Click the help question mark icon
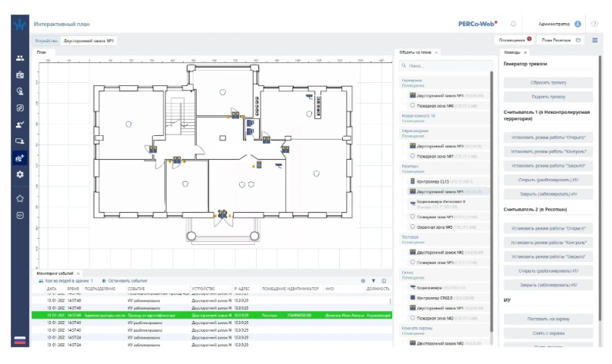612x364 pixels. click(595, 24)
